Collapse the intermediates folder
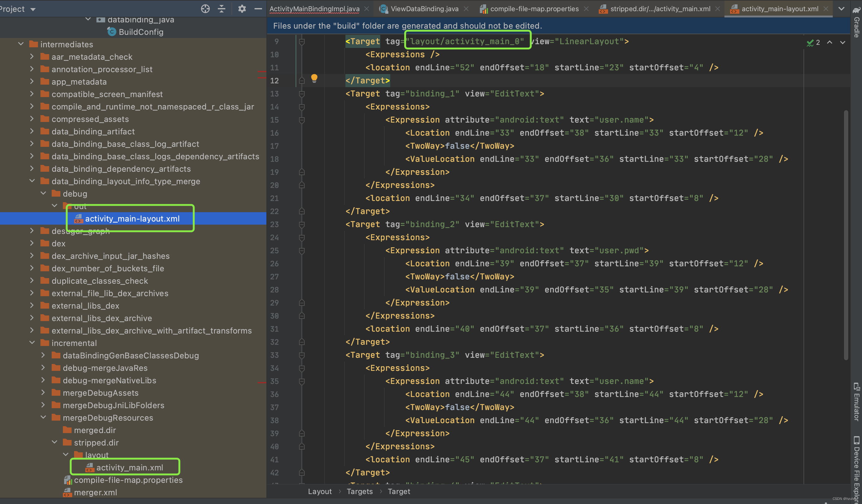The image size is (862, 504). [21, 44]
